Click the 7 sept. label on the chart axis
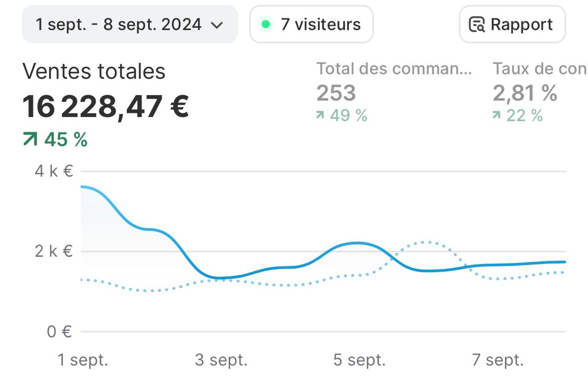The height and width of the screenshot is (376, 588). click(x=498, y=360)
